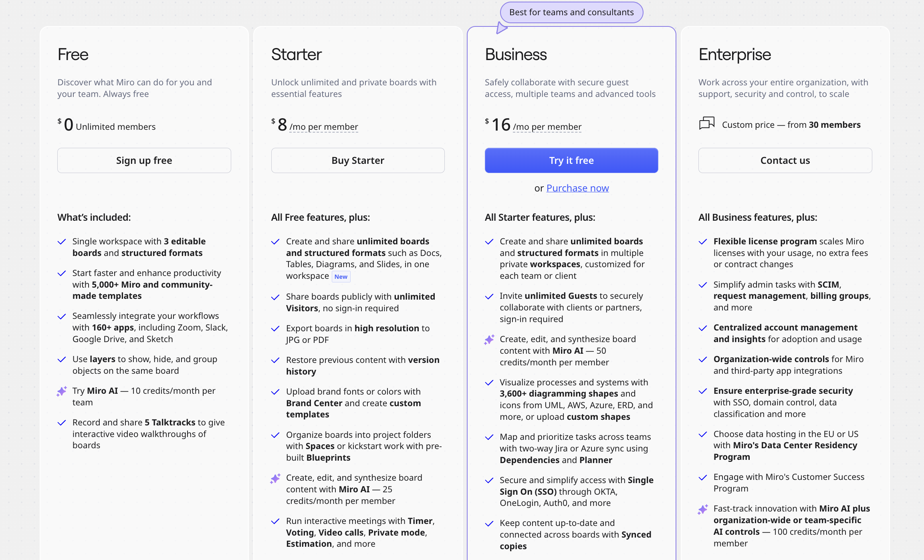This screenshot has width=924, height=560.
Task: Click the Miro AI sparkle icon in Business plan
Action: tap(489, 340)
